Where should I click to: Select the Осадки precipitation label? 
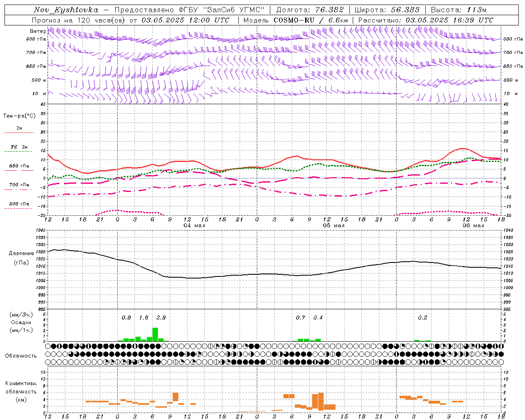21,322
